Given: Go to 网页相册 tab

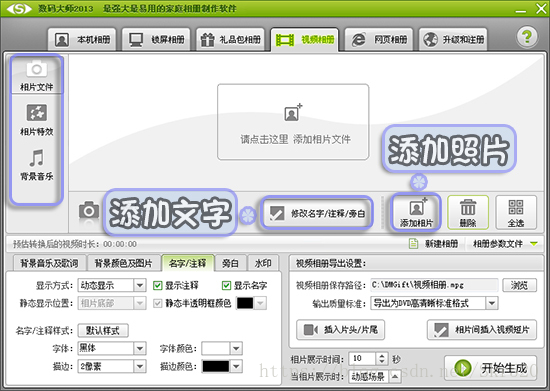Looking at the screenshot, I should click(x=379, y=40).
